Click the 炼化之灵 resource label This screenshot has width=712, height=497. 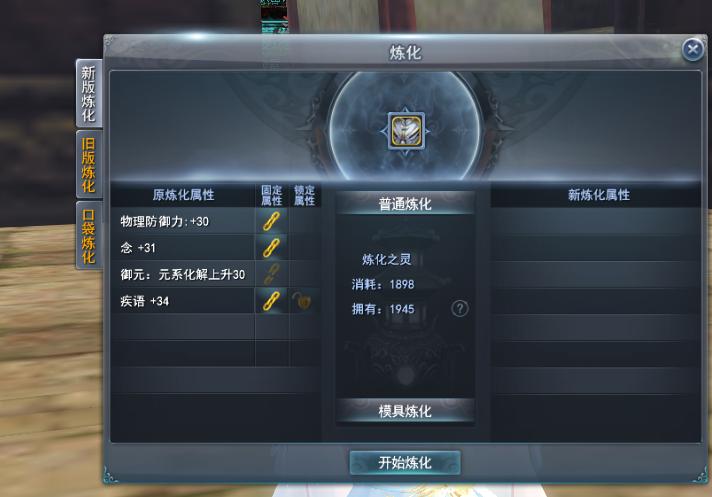(x=386, y=259)
